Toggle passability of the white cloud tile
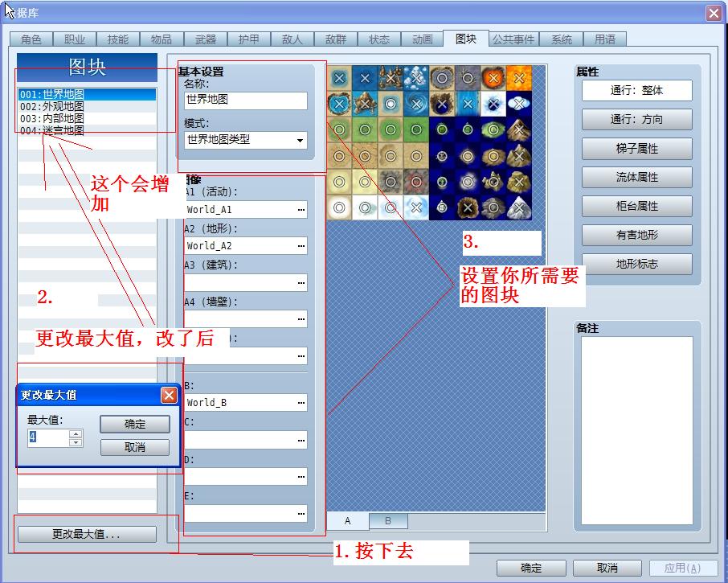Screen dimensions: 728x583 [519, 104]
